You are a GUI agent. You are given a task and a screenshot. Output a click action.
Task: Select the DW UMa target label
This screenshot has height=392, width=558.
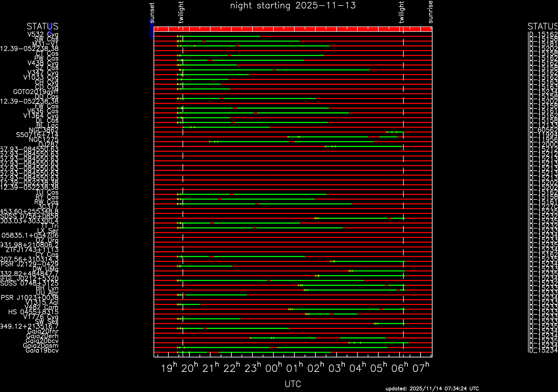click(45, 269)
